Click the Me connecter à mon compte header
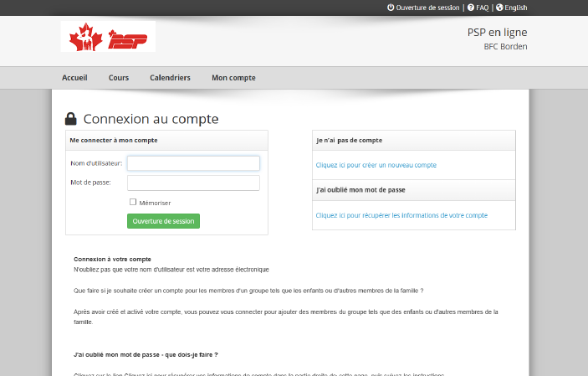The image size is (588, 376). tap(167, 141)
